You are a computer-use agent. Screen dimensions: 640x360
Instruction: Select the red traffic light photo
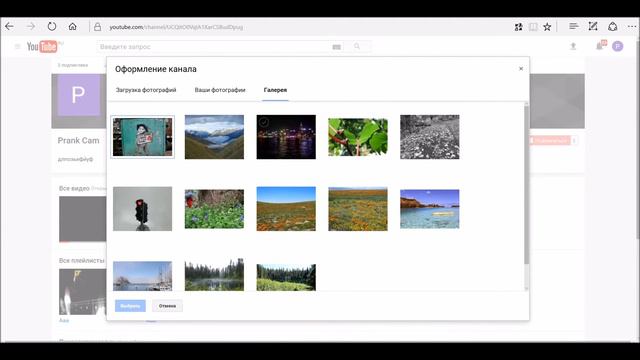pyautogui.click(x=142, y=209)
